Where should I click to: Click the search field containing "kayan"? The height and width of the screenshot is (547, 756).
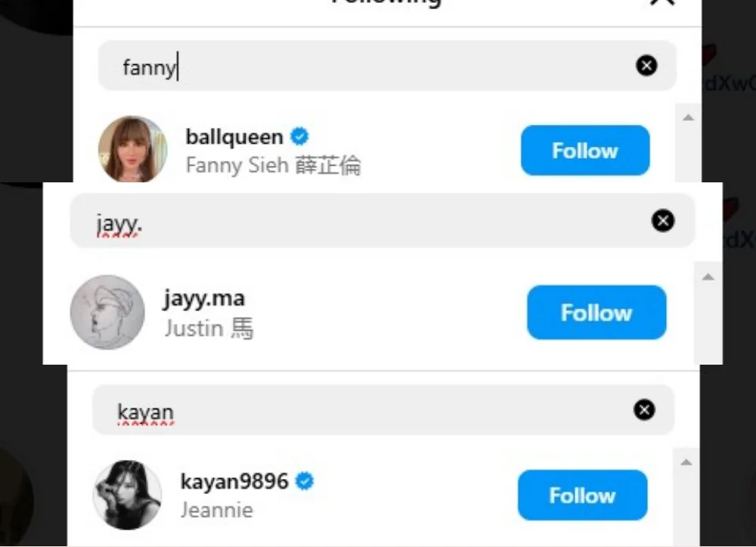click(x=383, y=410)
